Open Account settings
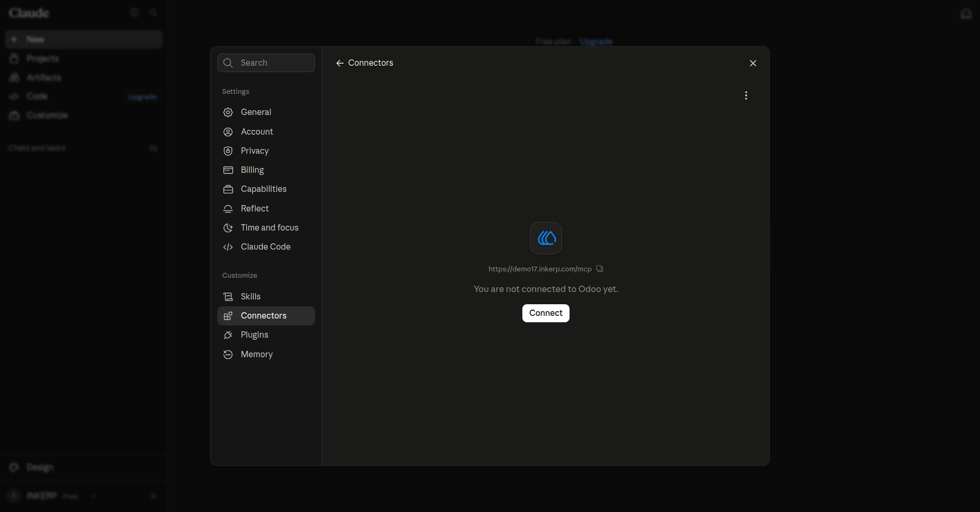The width and height of the screenshot is (980, 512). pos(266,131)
